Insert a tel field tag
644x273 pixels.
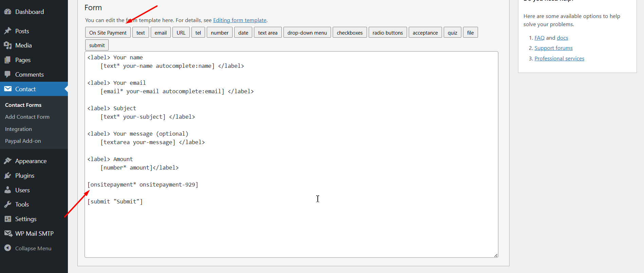click(198, 33)
